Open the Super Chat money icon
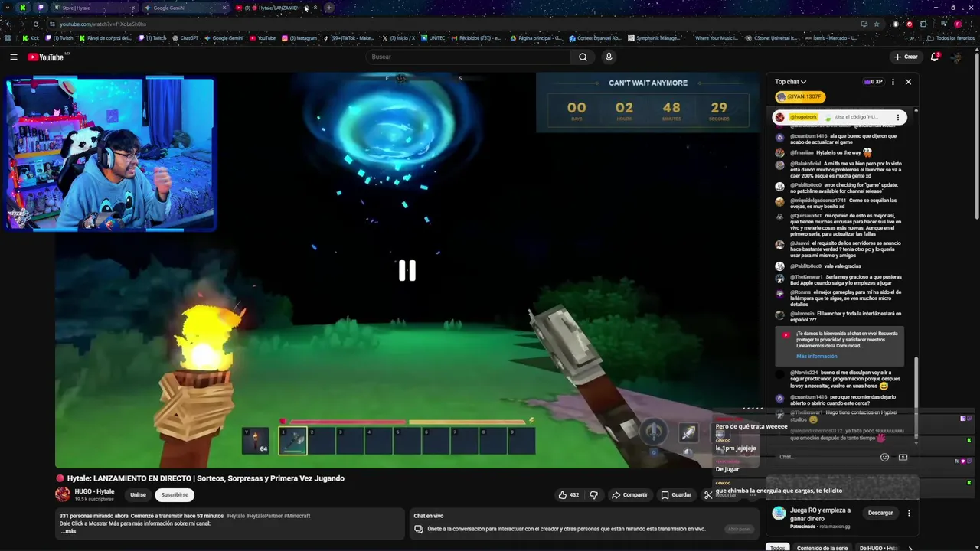The image size is (980, 551). (903, 457)
